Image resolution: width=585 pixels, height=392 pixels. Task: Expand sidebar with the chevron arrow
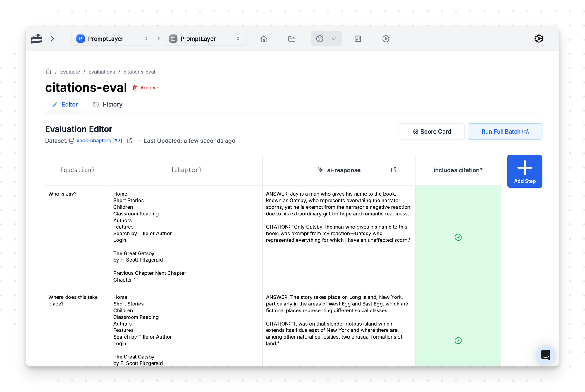click(52, 39)
